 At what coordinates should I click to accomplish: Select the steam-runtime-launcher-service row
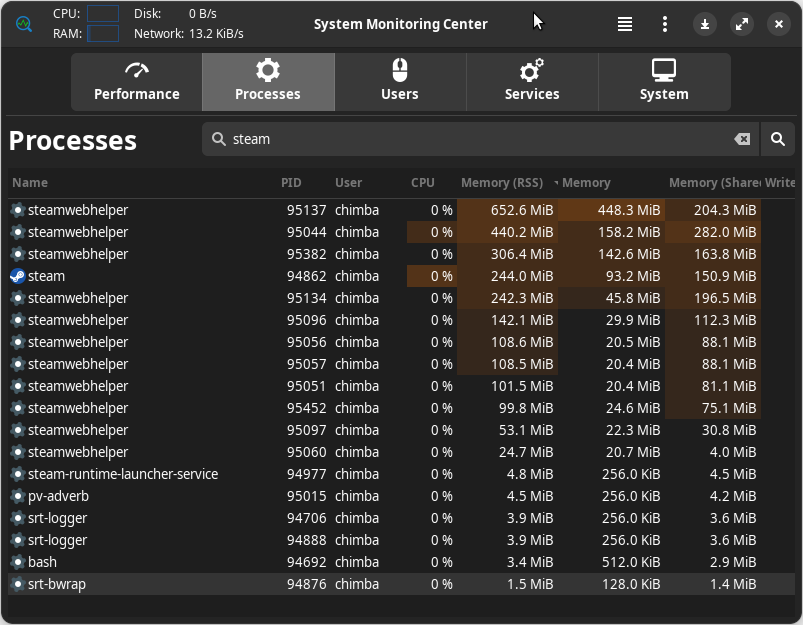point(401,474)
